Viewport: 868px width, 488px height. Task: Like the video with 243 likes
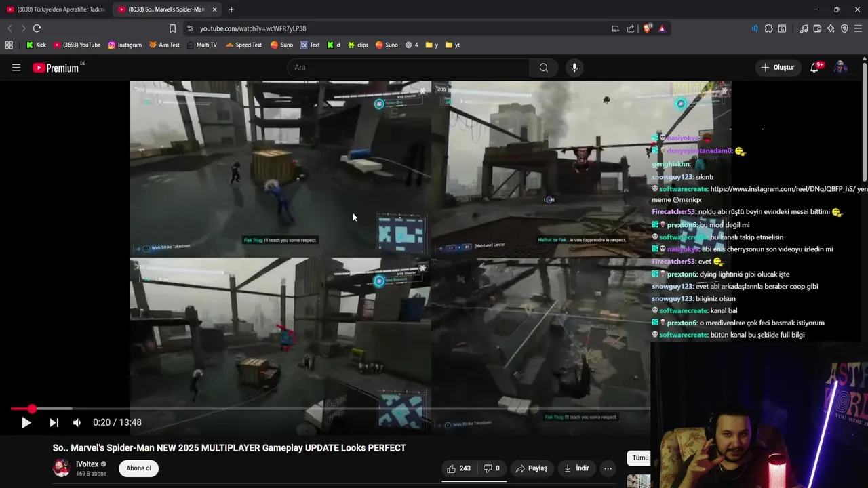[x=458, y=468]
